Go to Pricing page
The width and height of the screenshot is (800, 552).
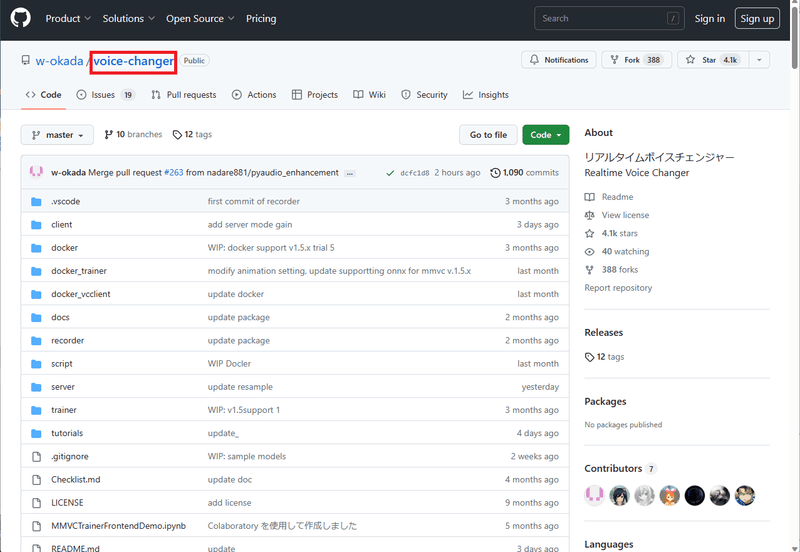[261, 18]
